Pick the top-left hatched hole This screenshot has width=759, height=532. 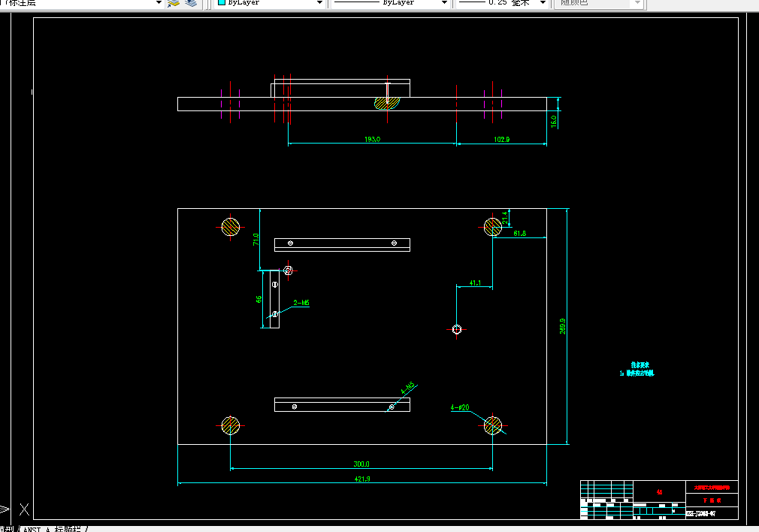231,226
